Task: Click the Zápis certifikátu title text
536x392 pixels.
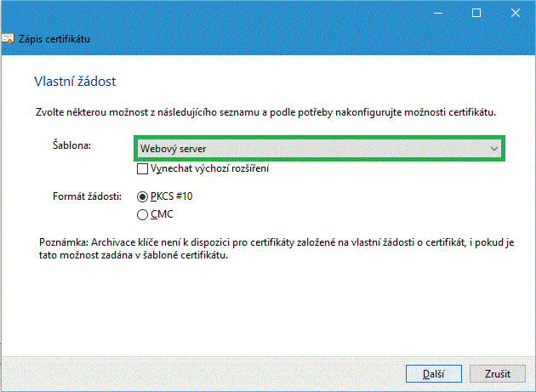Action: click(x=54, y=39)
